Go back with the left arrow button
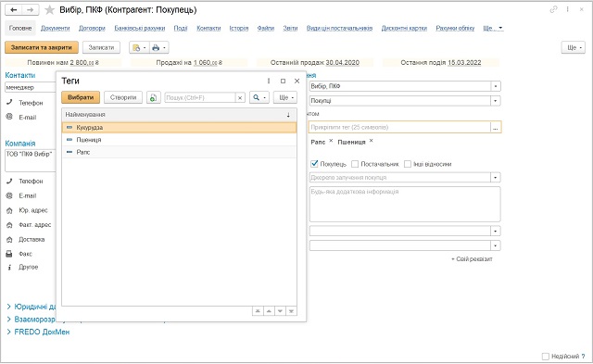Image resolution: width=593 pixels, height=364 pixels. pyautogui.click(x=14, y=10)
